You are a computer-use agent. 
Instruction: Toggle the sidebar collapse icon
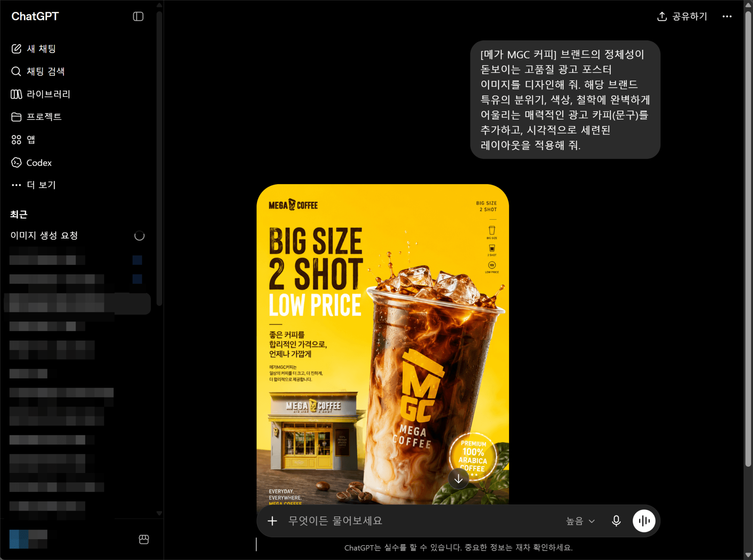pos(138,16)
